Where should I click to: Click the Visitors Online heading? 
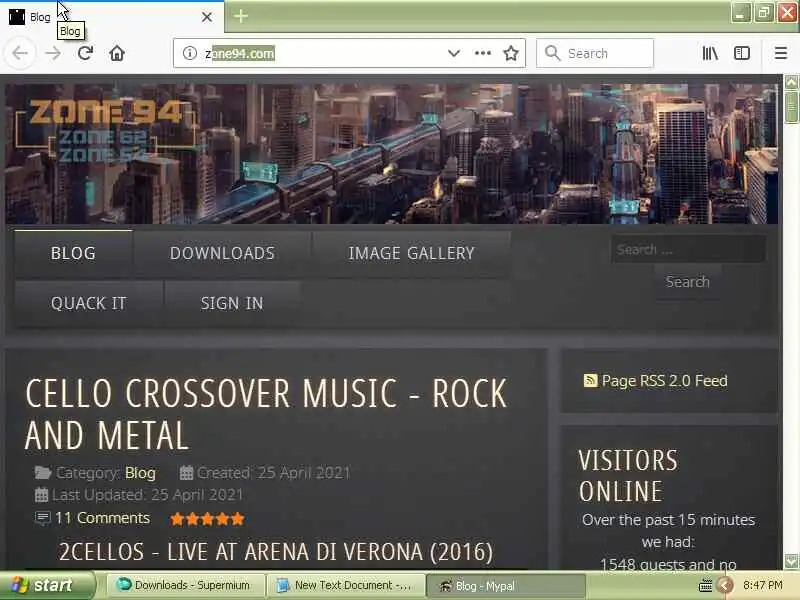[628, 476]
